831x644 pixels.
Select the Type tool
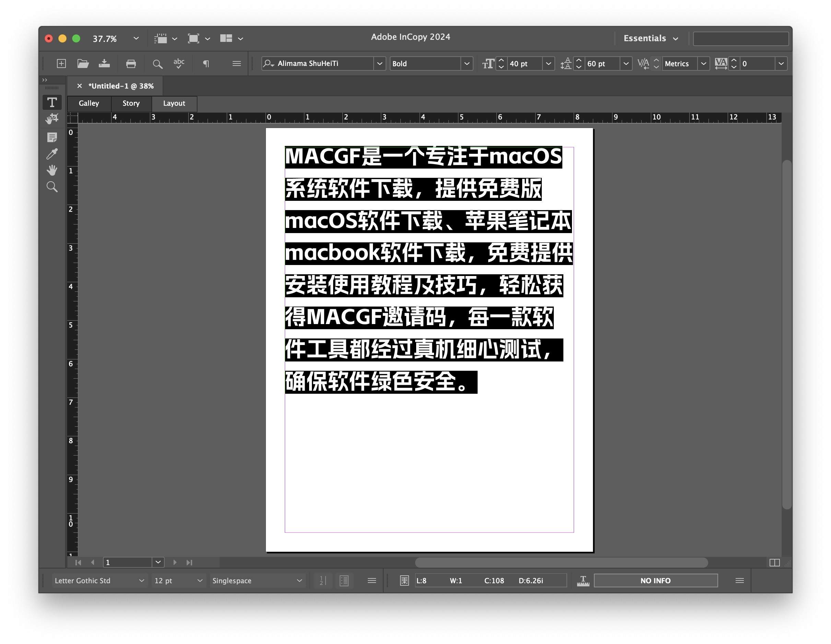pos(52,102)
